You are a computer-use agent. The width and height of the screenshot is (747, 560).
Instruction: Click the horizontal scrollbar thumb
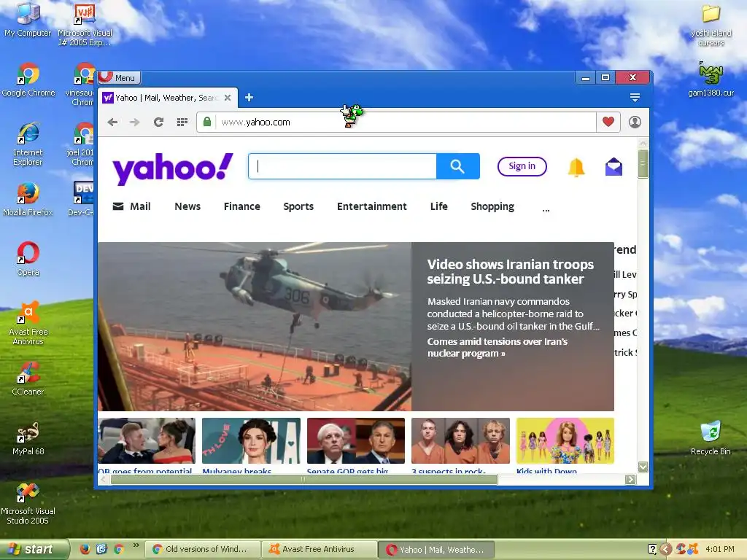(x=304, y=480)
